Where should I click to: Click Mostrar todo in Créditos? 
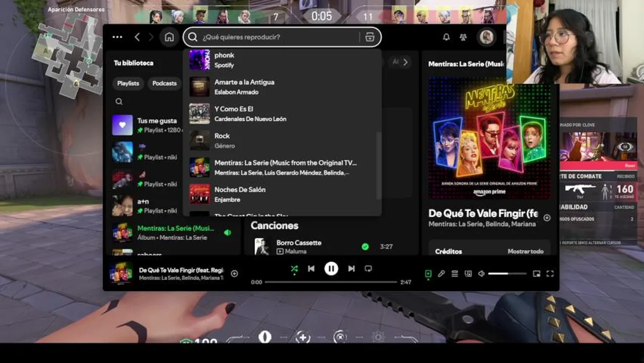pos(526,251)
